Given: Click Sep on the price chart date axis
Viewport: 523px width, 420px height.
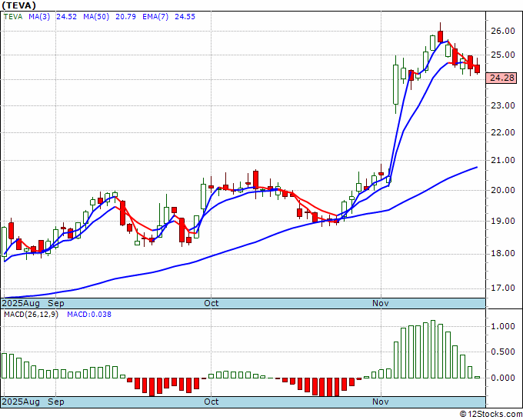Looking at the screenshot, I should (56, 303).
